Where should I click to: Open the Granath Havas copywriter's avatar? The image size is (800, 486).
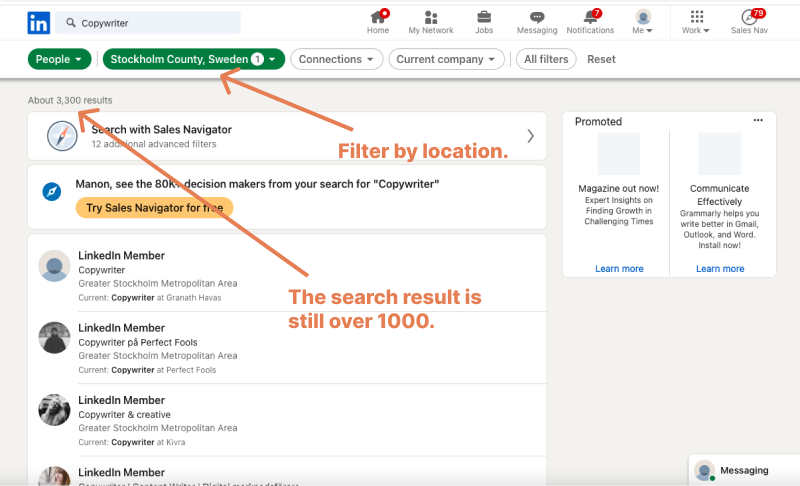tap(54, 266)
